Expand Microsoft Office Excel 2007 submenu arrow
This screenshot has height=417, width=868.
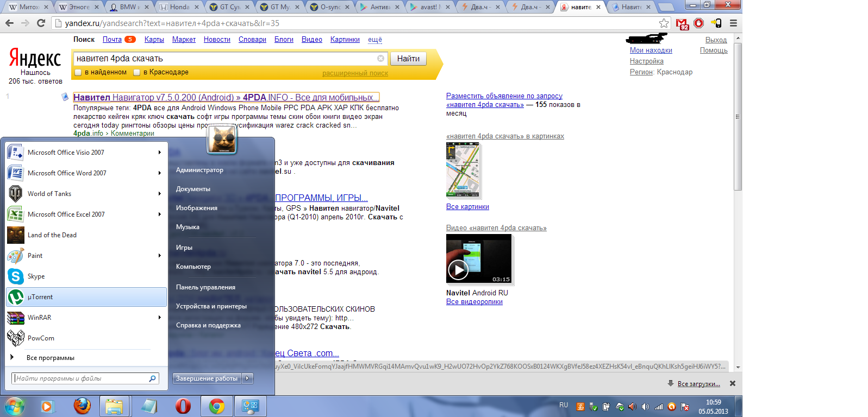pyautogui.click(x=160, y=214)
